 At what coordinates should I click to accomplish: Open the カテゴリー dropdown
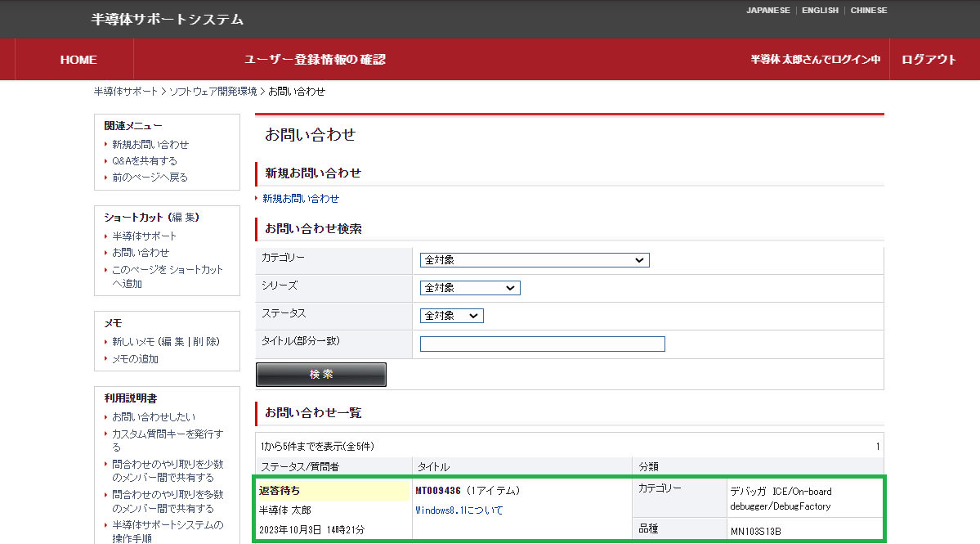tap(535, 260)
